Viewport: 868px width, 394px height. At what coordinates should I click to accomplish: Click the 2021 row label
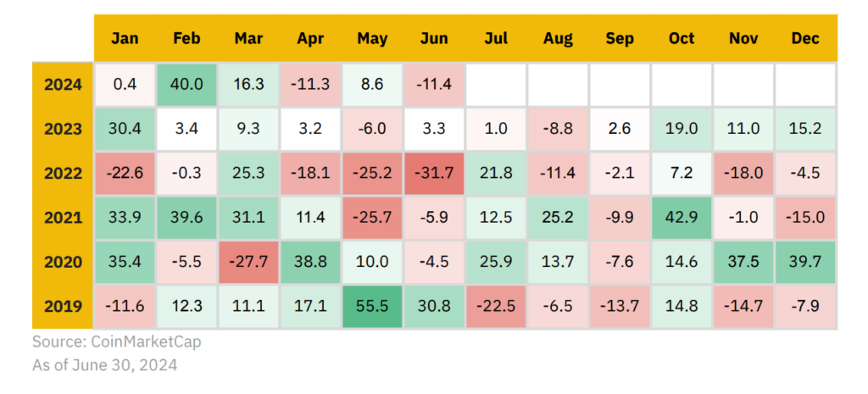pyautogui.click(x=64, y=218)
